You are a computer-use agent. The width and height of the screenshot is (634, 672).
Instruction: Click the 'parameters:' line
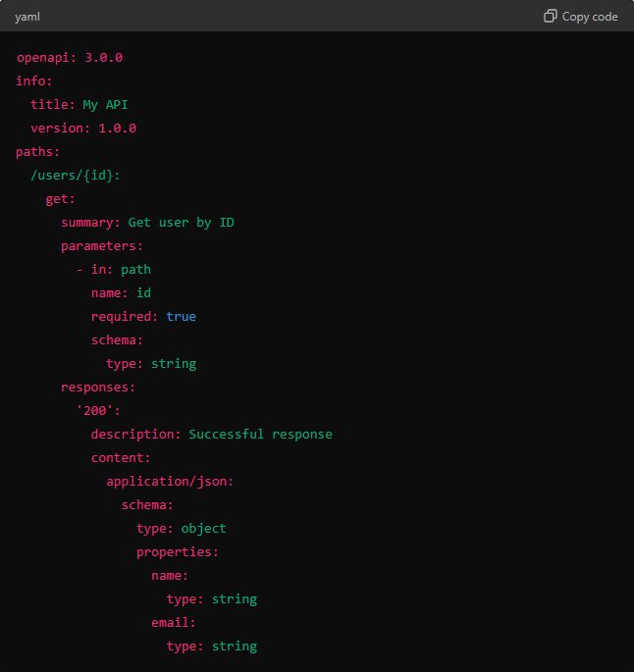click(x=102, y=246)
